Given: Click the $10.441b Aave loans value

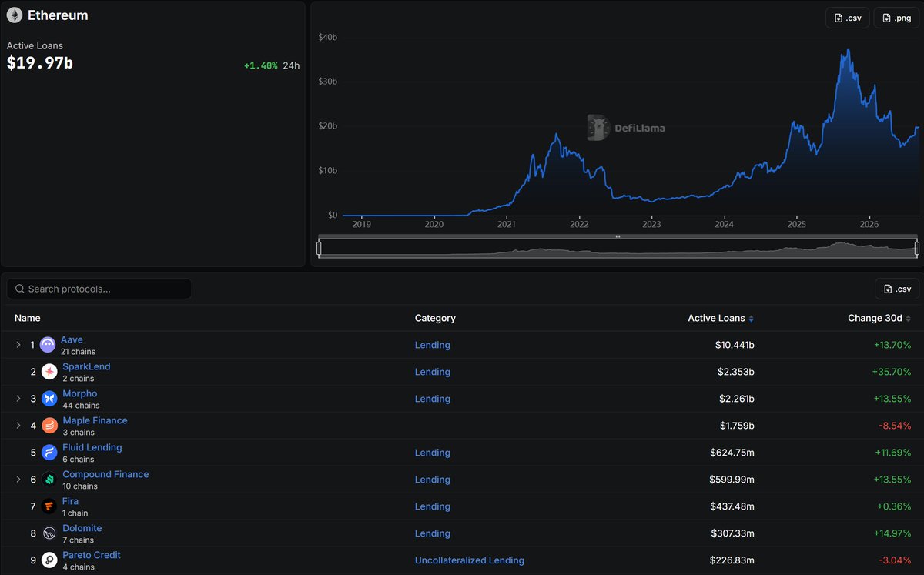Looking at the screenshot, I should pyautogui.click(x=735, y=345).
